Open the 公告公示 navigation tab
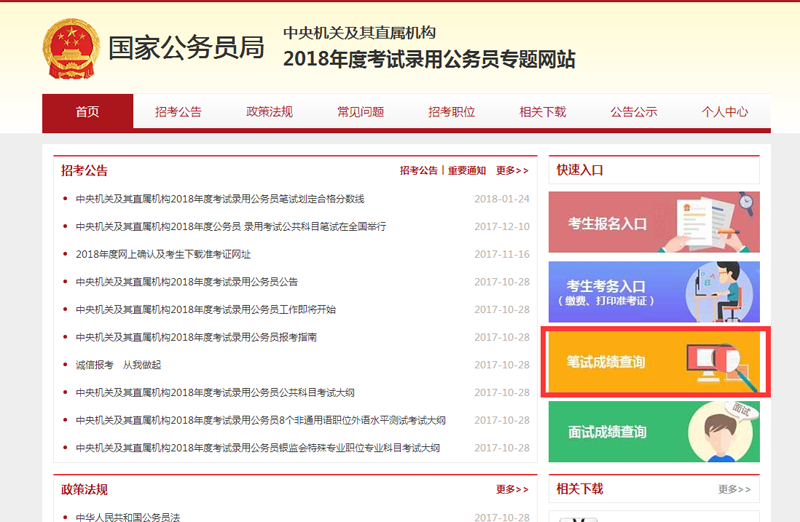Screen dimensions: 800x522 click(634, 112)
